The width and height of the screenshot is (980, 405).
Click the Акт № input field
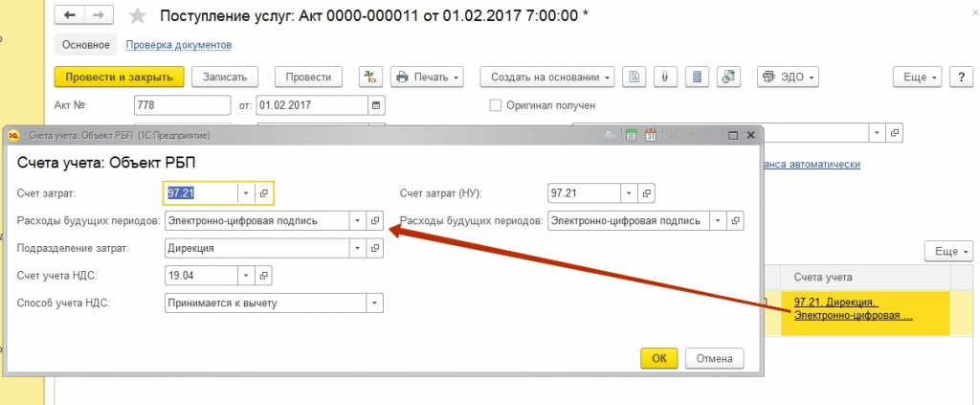tap(182, 105)
